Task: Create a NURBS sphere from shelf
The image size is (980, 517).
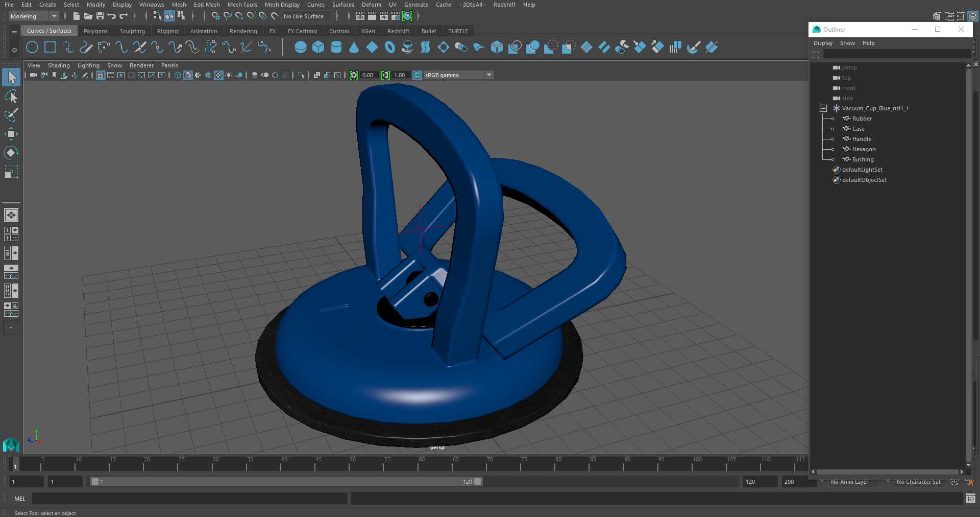Action: click(x=301, y=48)
